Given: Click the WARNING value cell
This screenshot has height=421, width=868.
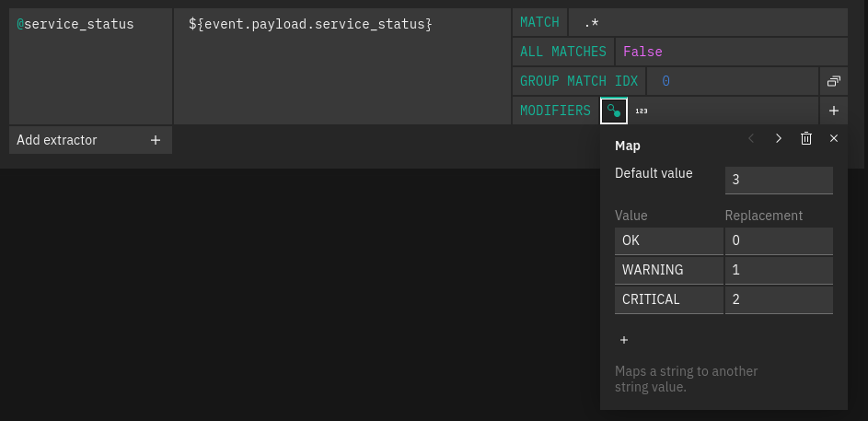Looking at the screenshot, I should point(668,270).
